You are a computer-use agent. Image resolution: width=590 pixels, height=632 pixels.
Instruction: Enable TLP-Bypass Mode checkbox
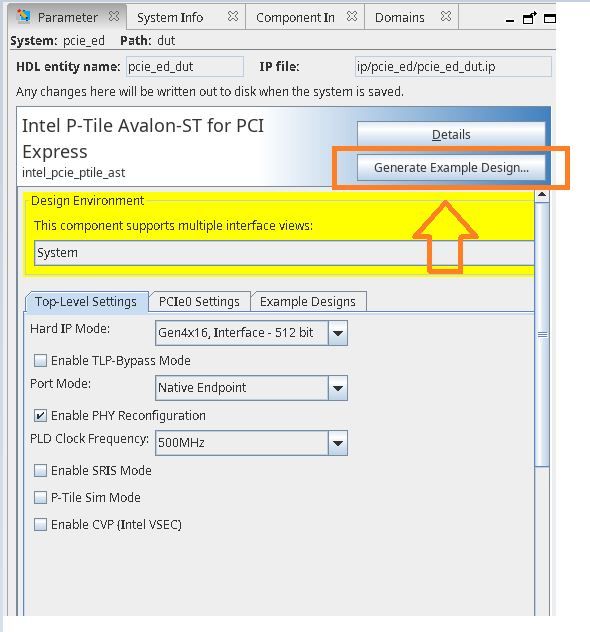tap(40, 360)
